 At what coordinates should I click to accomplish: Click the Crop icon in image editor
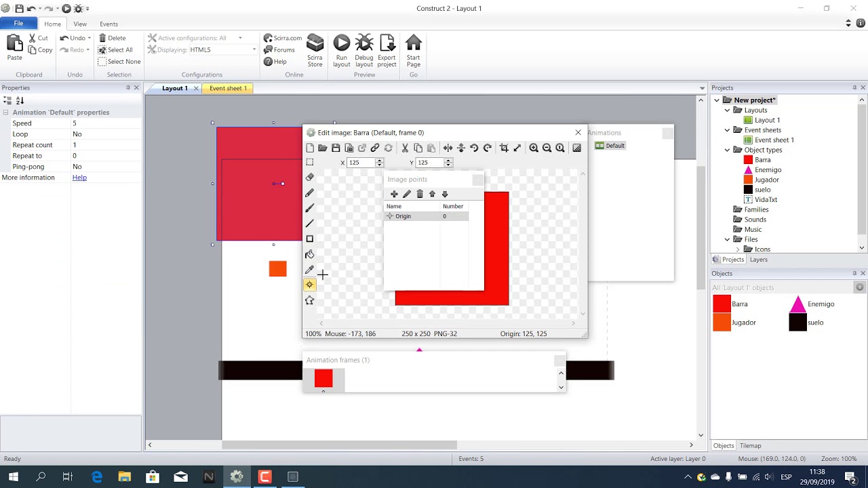[x=504, y=148]
